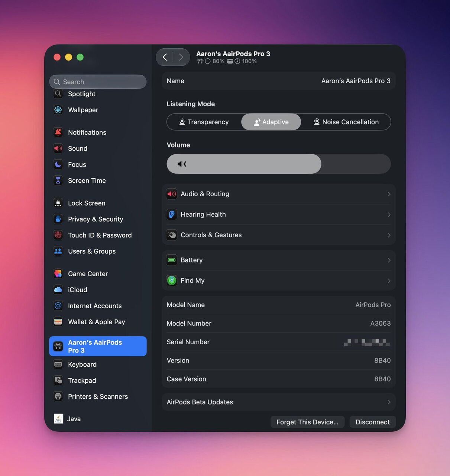This screenshot has width=450, height=476.
Task: Click the Trackpad icon in sidebar
Action: point(58,380)
